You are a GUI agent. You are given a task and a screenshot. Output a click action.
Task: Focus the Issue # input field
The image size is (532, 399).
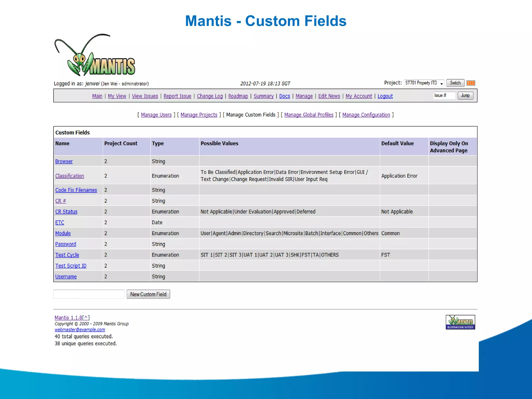(444, 96)
